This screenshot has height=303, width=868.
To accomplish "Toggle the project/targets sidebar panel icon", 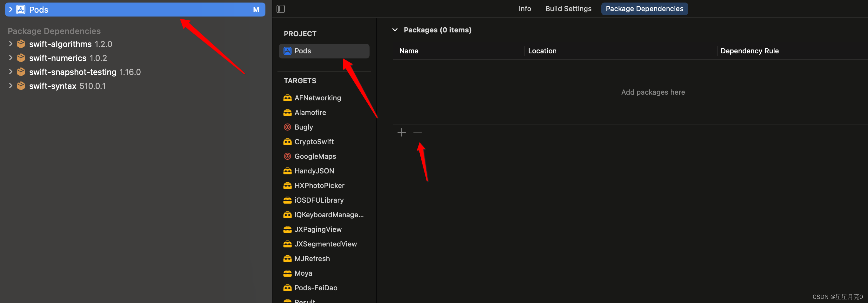I will coord(281,9).
